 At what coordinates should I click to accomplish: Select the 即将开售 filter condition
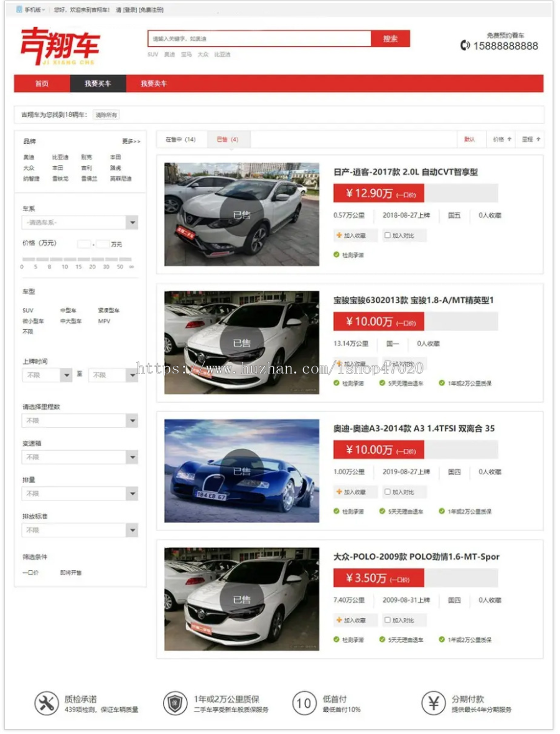tap(71, 572)
